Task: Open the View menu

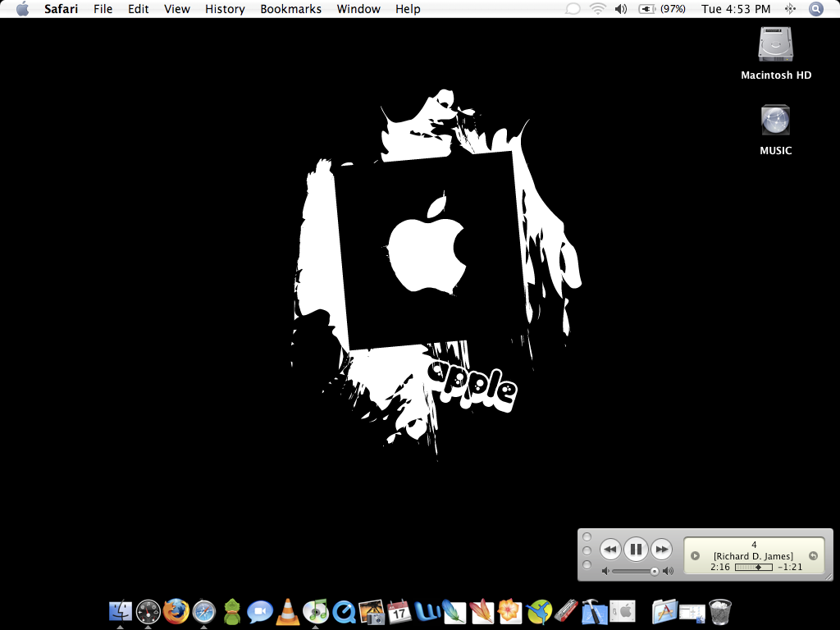Action: [x=177, y=9]
